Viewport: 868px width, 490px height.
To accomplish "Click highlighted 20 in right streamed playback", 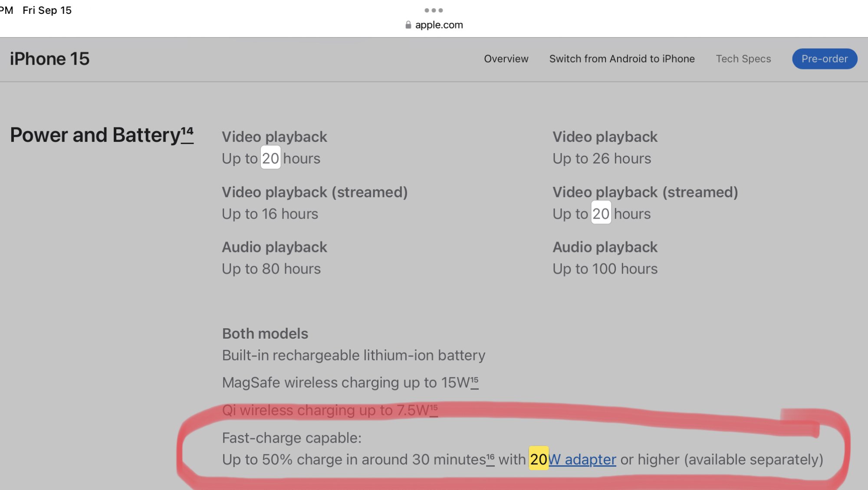I will (x=601, y=213).
